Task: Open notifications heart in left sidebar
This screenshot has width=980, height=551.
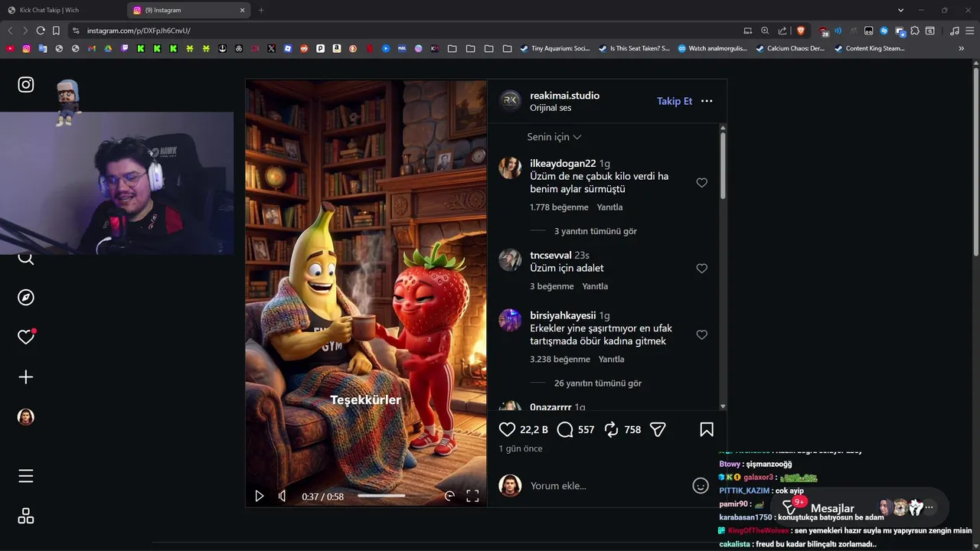Action: coord(26,337)
